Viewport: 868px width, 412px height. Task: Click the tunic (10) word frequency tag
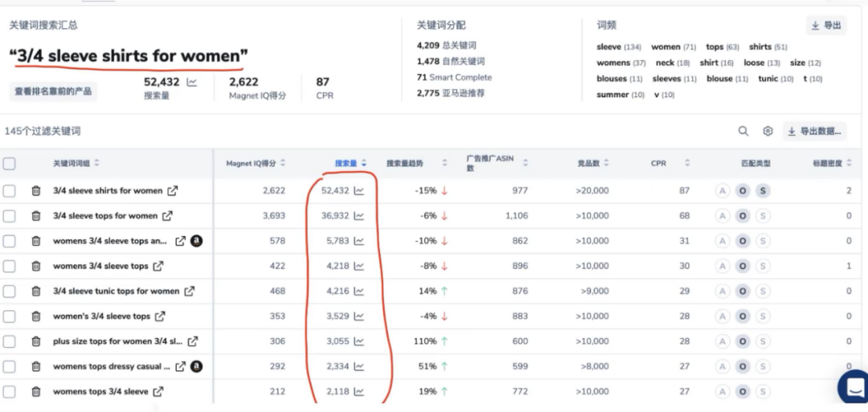(776, 79)
